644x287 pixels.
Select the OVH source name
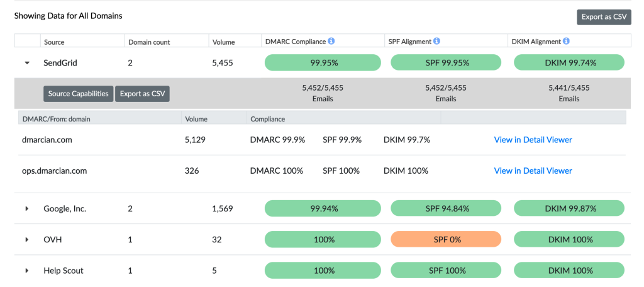click(x=53, y=239)
